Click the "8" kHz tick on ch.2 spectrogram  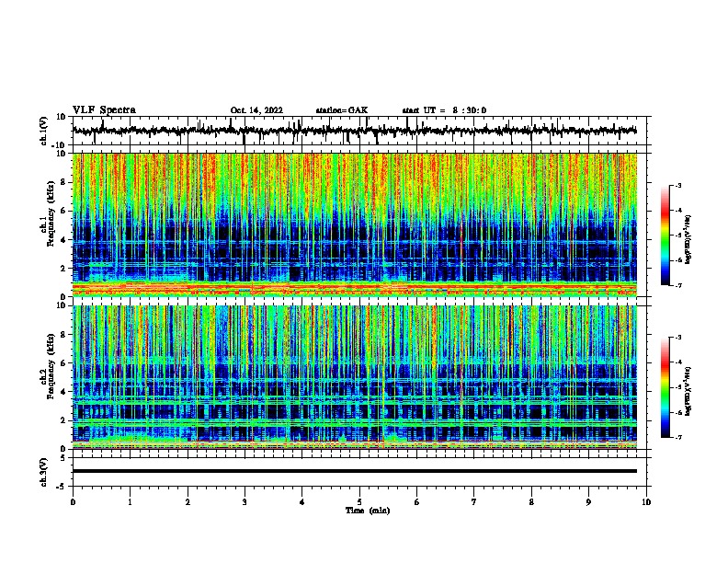tap(64, 335)
